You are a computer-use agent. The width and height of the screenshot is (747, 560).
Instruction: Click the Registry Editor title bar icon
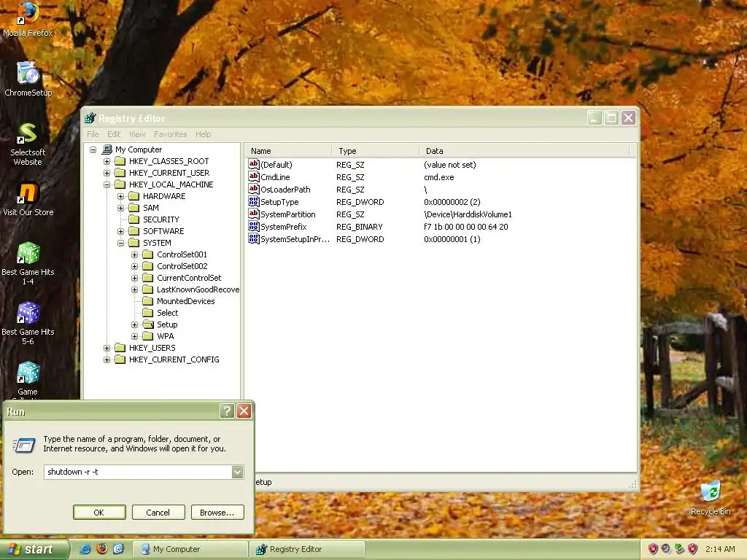90,118
